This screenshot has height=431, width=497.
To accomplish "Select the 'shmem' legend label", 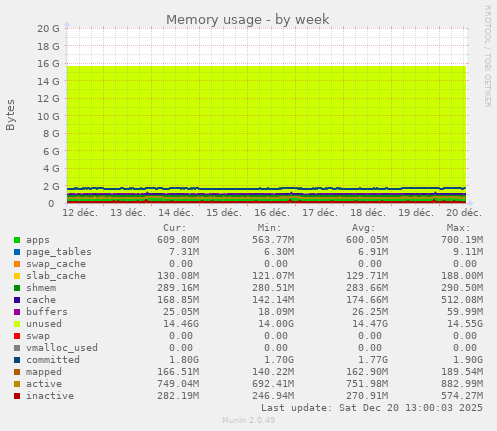I will 41,288.
